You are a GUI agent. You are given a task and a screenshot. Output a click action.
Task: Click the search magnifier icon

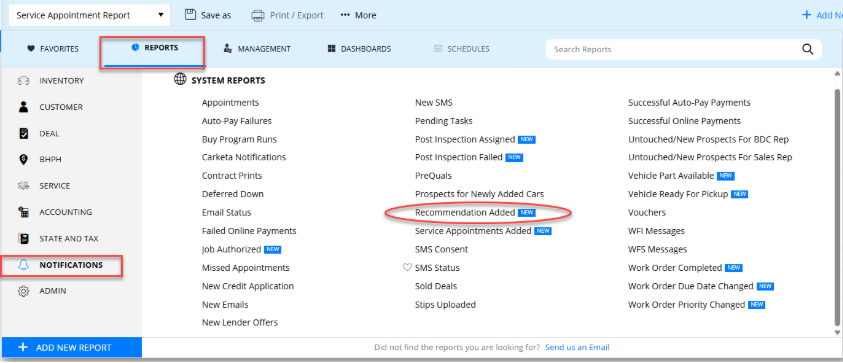tap(808, 49)
